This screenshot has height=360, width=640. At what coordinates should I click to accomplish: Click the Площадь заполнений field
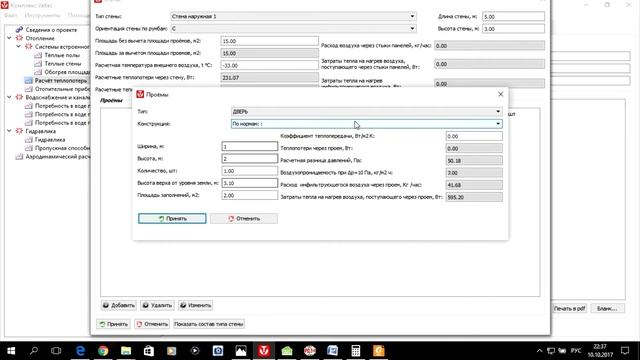coord(249,196)
